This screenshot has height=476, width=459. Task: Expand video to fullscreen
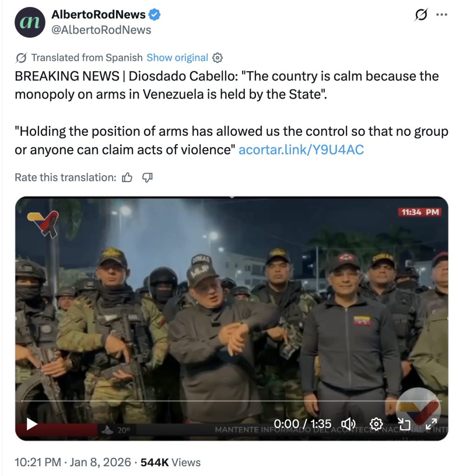point(431,424)
